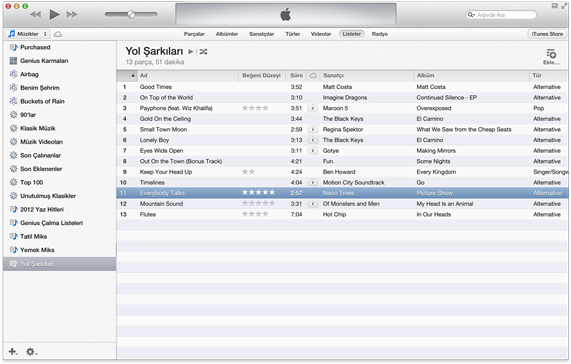571x364 pixels.
Task: Open the gear settings menu at bottom
Action: point(31,352)
